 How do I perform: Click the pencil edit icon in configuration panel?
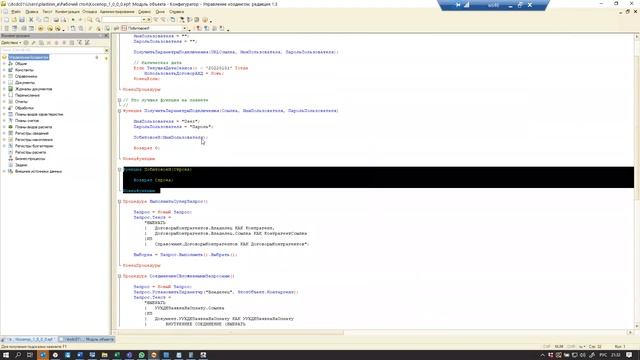click(x=33, y=42)
